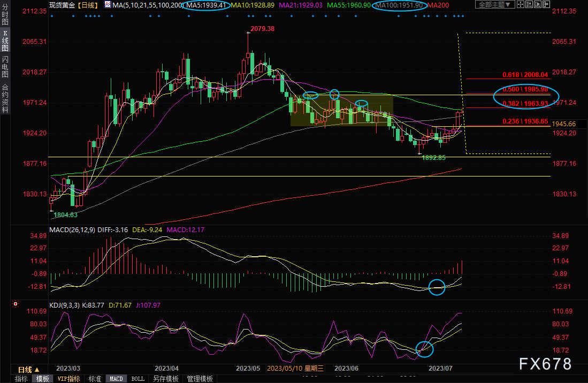
Task: Open the 全部主题 dropdown
Action: (495, 5)
